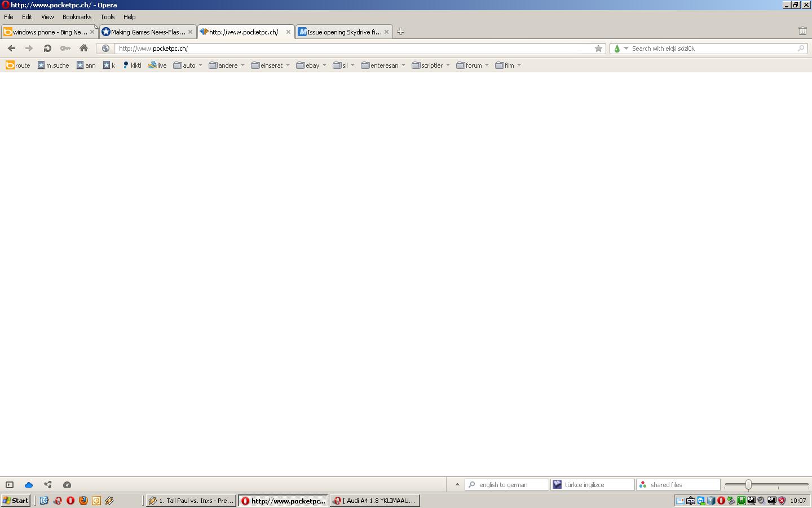The width and height of the screenshot is (812, 508).
Task: Open the File menu
Action: click(x=8, y=17)
